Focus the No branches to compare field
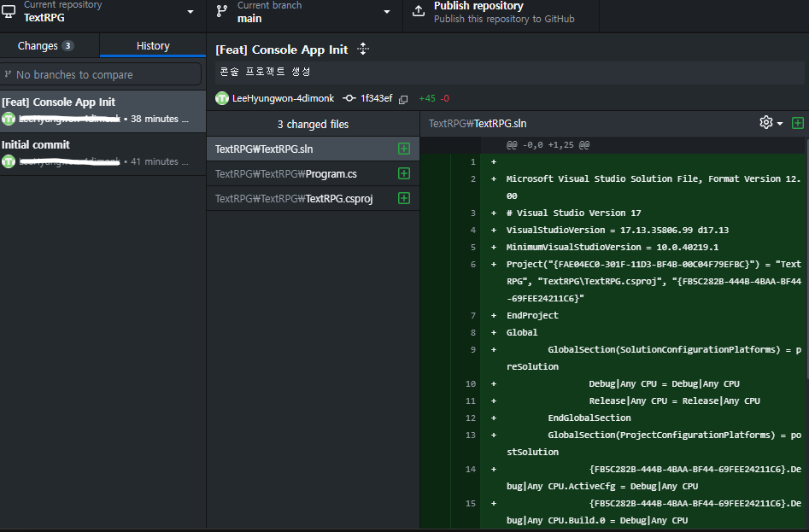Viewport: 809px width, 532px height. pos(101,74)
